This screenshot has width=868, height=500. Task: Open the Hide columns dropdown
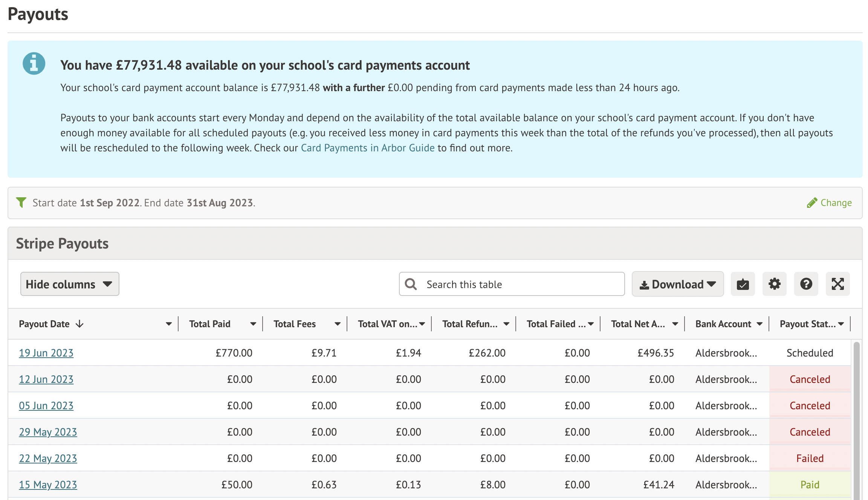pyautogui.click(x=69, y=284)
